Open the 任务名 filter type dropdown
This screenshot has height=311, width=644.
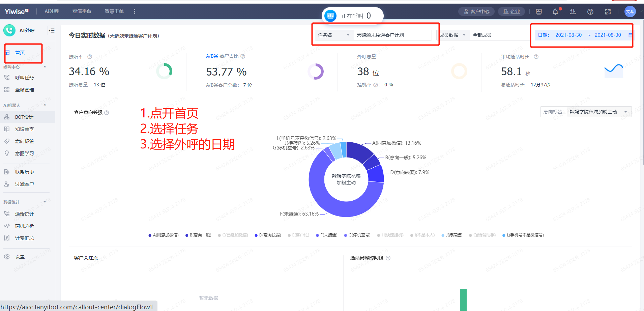334,35
